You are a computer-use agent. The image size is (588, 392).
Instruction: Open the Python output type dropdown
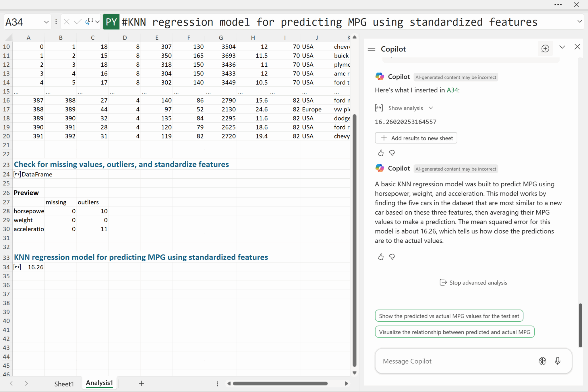point(97,22)
